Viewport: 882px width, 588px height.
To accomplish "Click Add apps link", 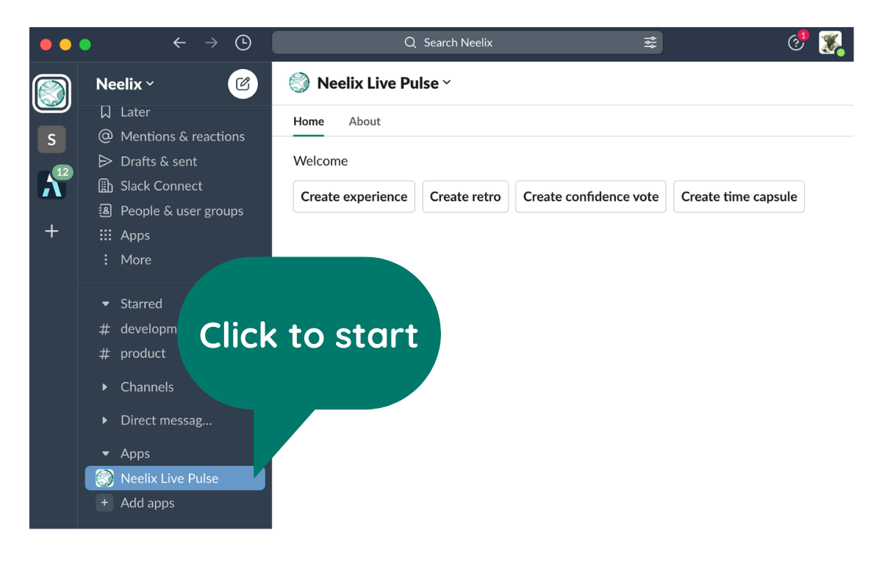I will point(148,503).
